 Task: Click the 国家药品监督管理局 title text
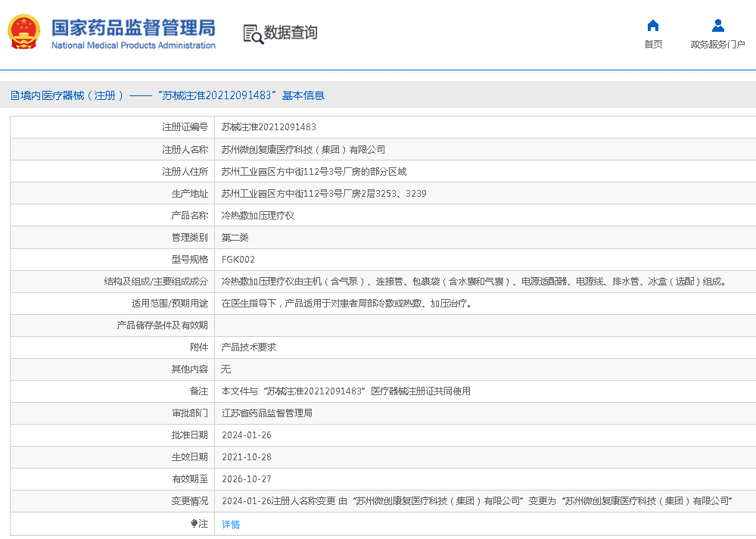(x=133, y=26)
